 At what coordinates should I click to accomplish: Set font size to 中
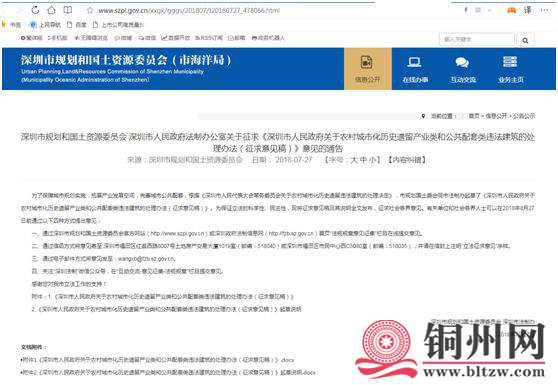pyautogui.click(x=363, y=160)
